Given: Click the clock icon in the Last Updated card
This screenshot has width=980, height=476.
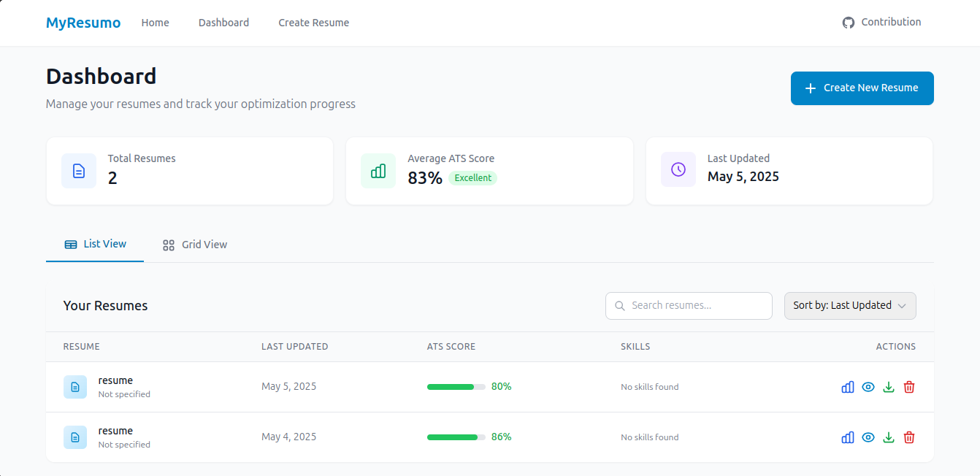Looking at the screenshot, I should pos(678,169).
